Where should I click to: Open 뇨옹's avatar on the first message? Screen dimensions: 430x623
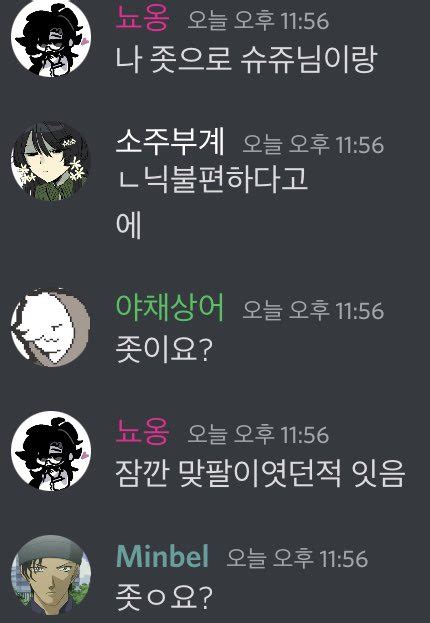(51, 39)
